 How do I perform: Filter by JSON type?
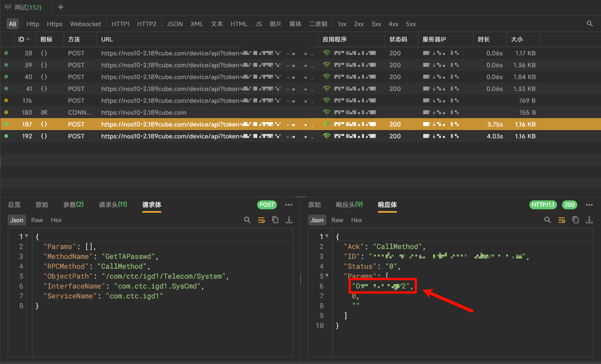click(175, 24)
